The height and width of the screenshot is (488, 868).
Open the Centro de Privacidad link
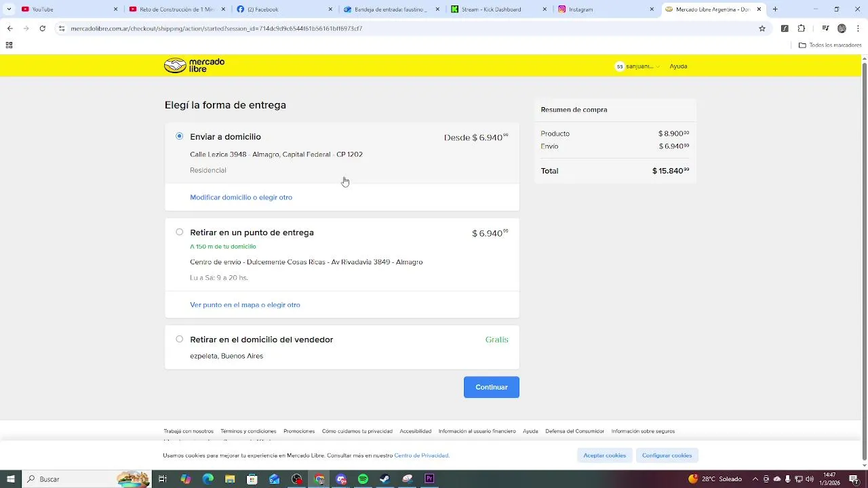pos(421,455)
